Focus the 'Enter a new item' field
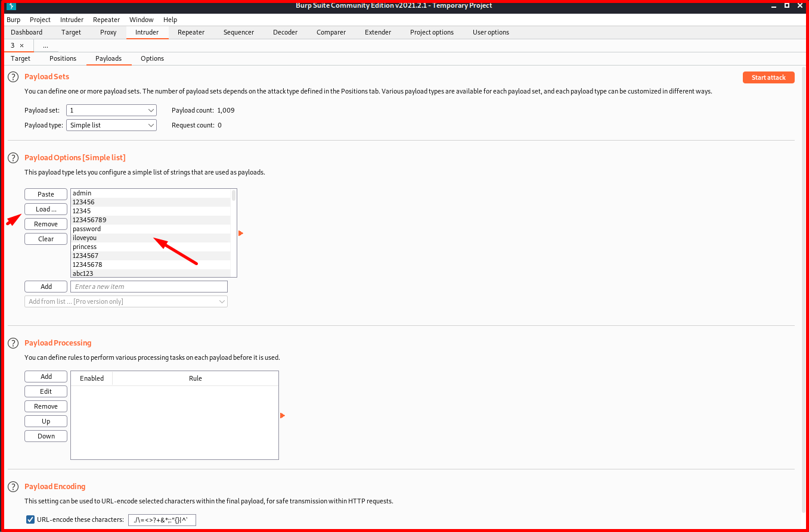Image resolution: width=809 pixels, height=532 pixels. pyautogui.click(x=149, y=287)
